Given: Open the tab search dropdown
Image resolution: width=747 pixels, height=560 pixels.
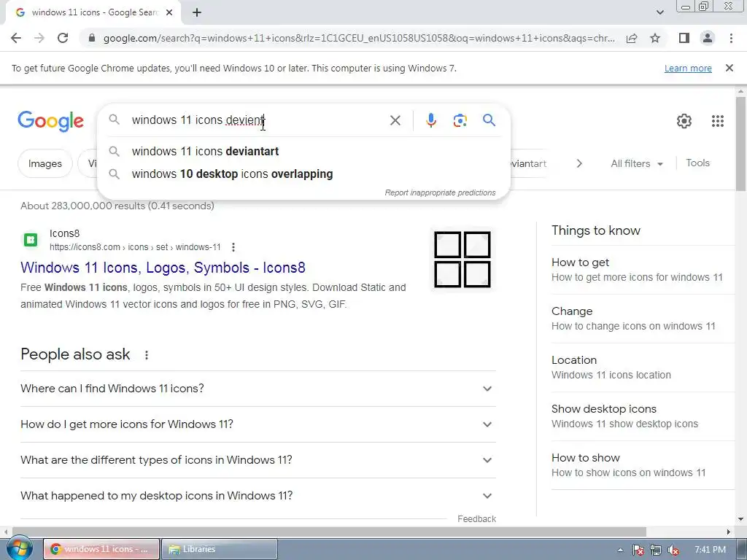Looking at the screenshot, I should (659, 12).
